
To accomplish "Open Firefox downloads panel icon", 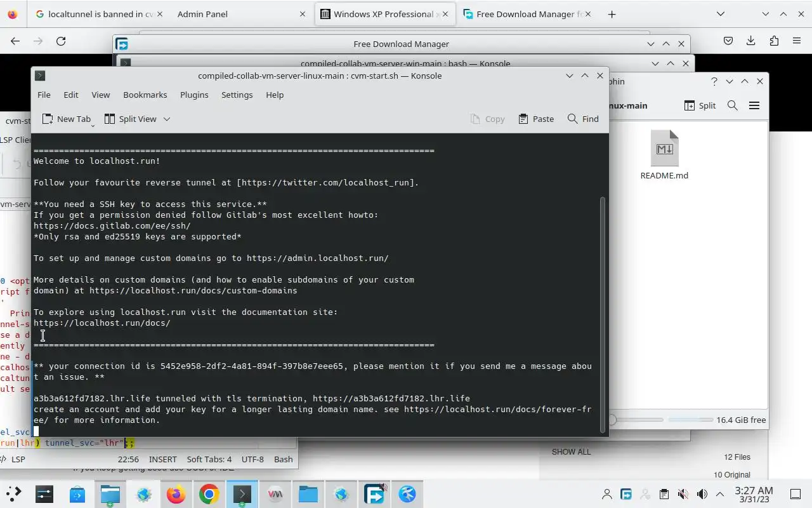I will tap(751, 41).
